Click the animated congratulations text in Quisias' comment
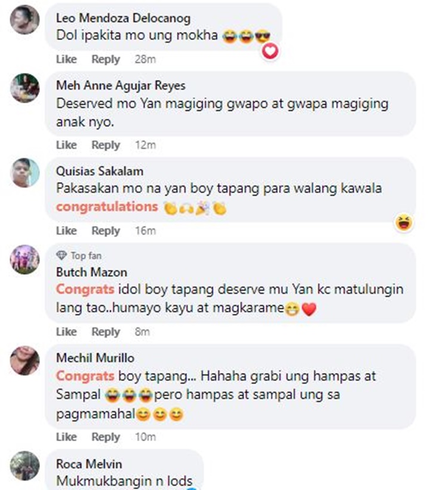The width and height of the screenshot is (448, 490). (107, 207)
